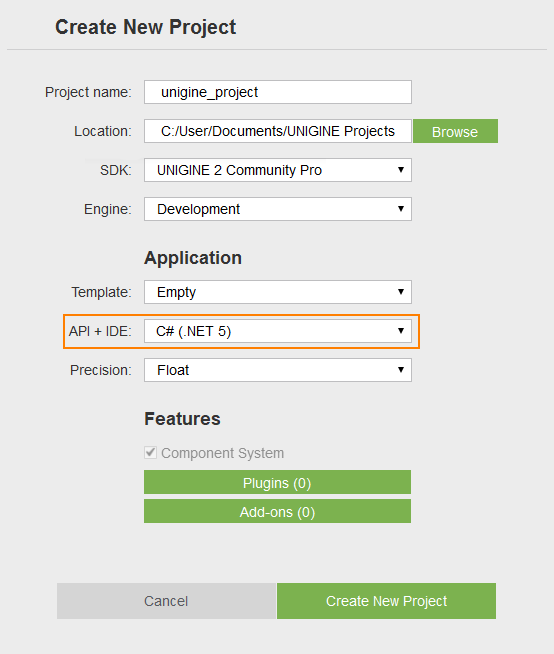Open the Template Empty dropdown
This screenshot has height=654, width=554.
pyautogui.click(x=278, y=292)
